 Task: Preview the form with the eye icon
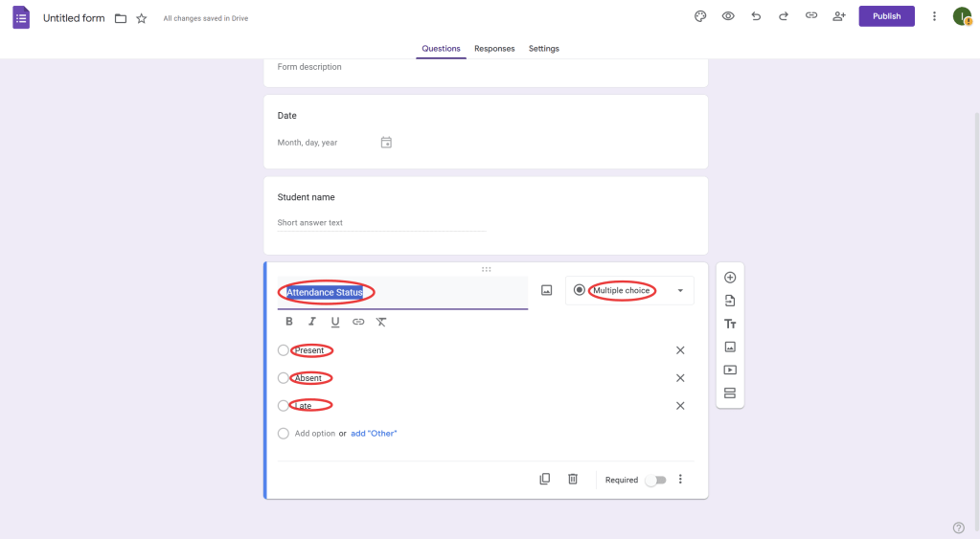tap(728, 16)
